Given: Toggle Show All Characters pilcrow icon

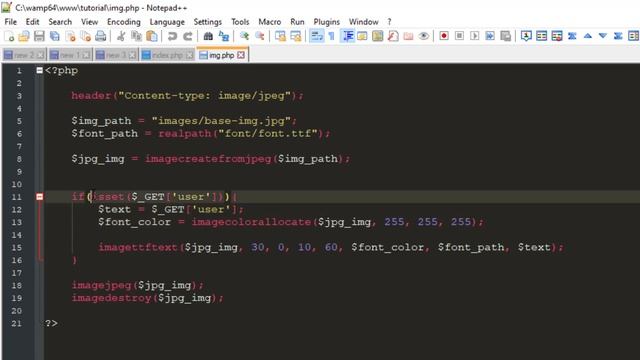Looking at the screenshot, I should pos(331,36).
